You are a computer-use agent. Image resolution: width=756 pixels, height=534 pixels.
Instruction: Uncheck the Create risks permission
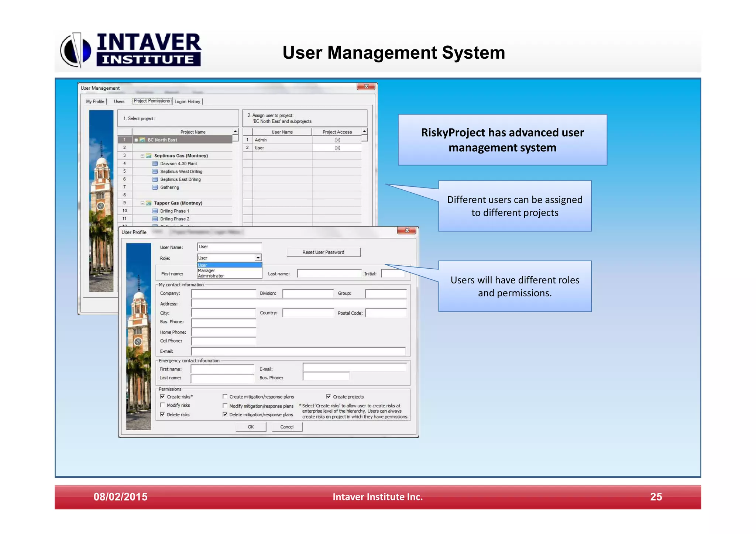pyautogui.click(x=162, y=396)
